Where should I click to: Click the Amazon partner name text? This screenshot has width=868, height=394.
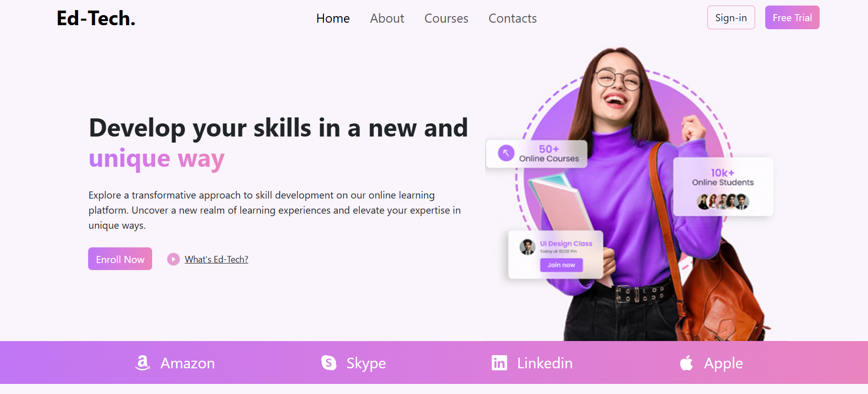[x=187, y=363]
